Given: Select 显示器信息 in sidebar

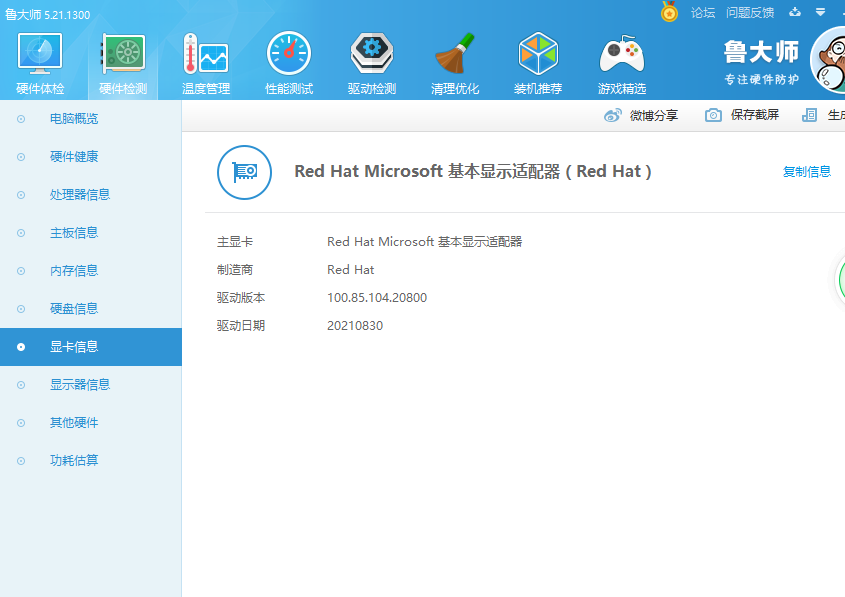Looking at the screenshot, I should [91, 385].
